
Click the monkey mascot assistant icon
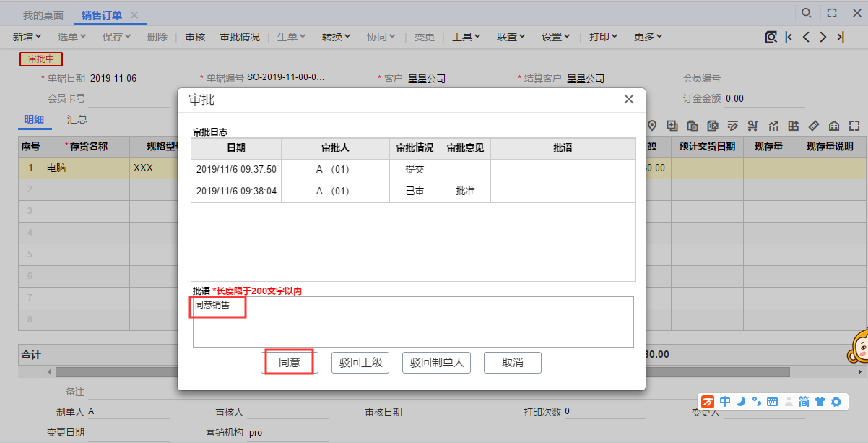tap(859, 346)
